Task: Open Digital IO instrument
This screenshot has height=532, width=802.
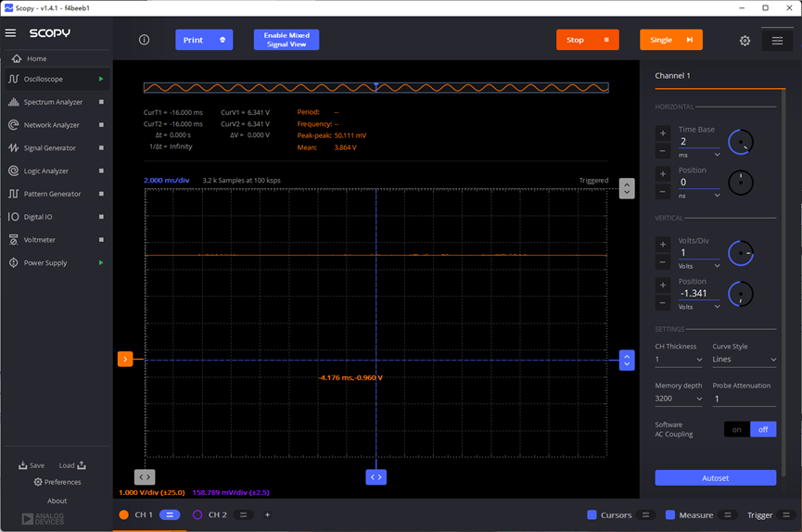Action: (38, 217)
